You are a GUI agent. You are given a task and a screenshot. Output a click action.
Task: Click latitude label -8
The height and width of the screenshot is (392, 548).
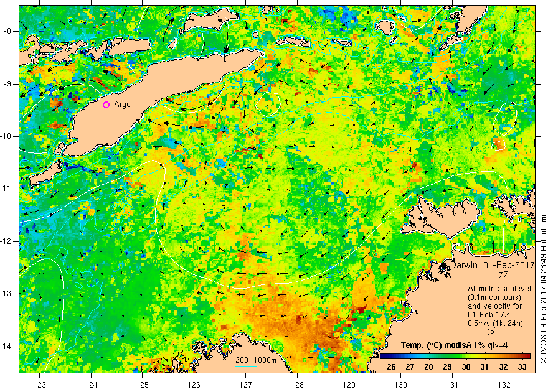7,31
